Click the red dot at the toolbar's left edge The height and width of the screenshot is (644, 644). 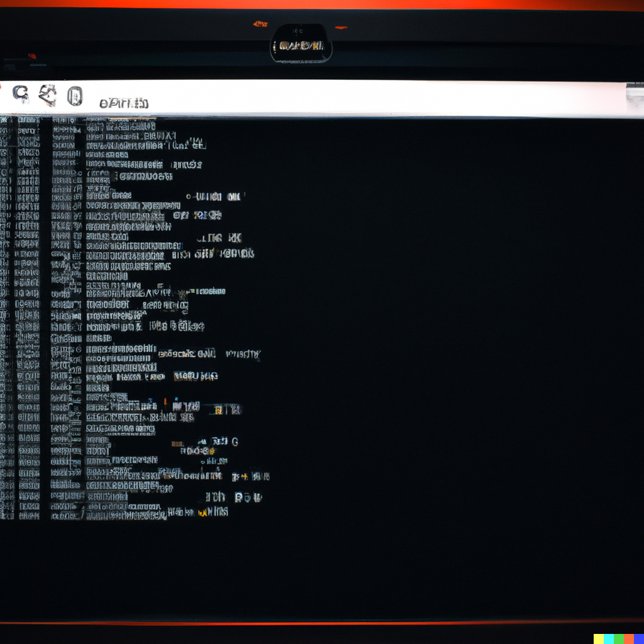pos(1,88)
